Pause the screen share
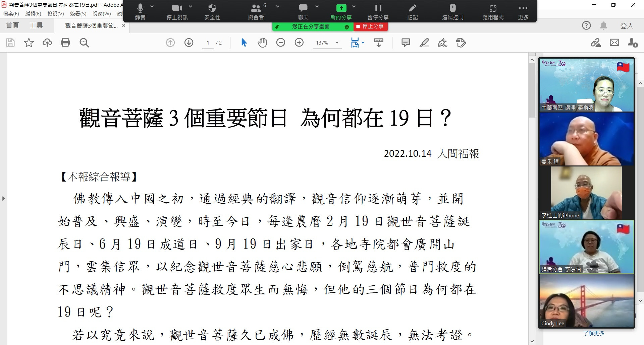Image resolution: width=644 pixels, height=345 pixels. point(378,11)
